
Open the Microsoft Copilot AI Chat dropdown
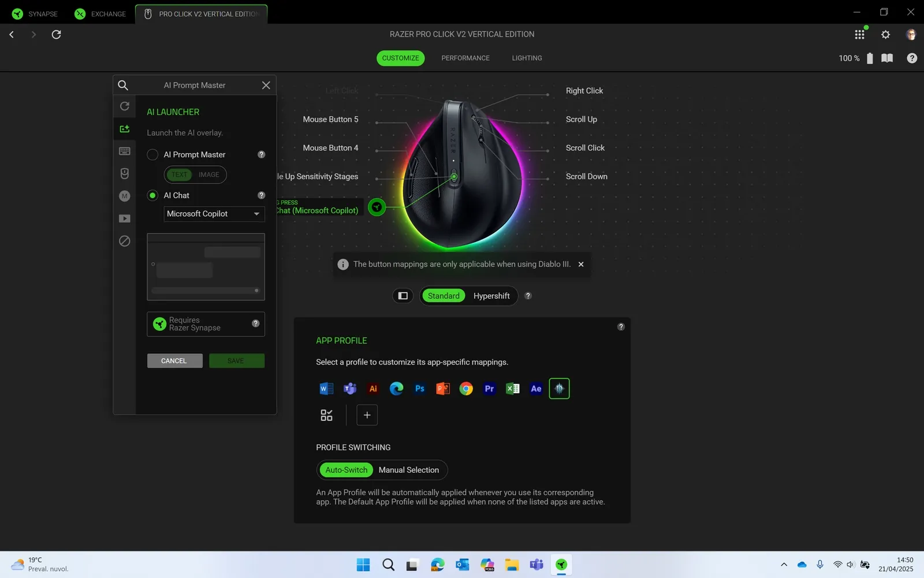[x=213, y=214]
